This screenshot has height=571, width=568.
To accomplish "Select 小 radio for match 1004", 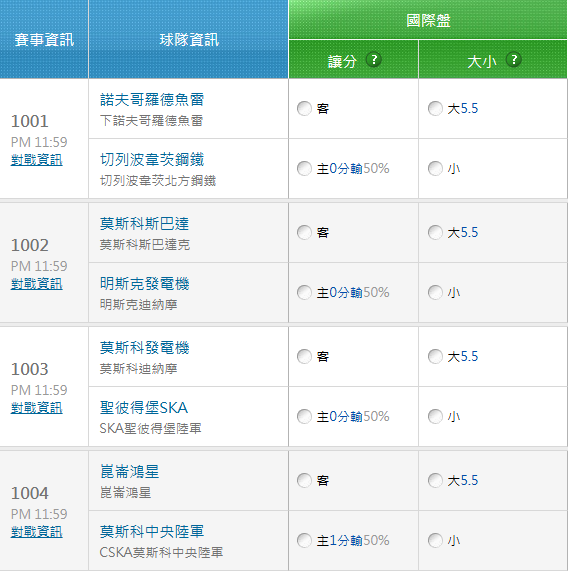I will coord(435,540).
